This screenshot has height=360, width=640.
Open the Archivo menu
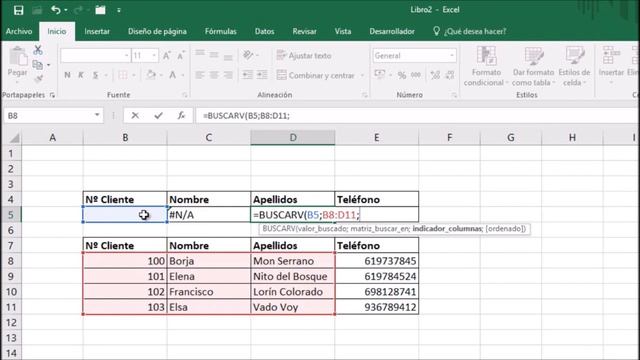[x=19, y=31]
